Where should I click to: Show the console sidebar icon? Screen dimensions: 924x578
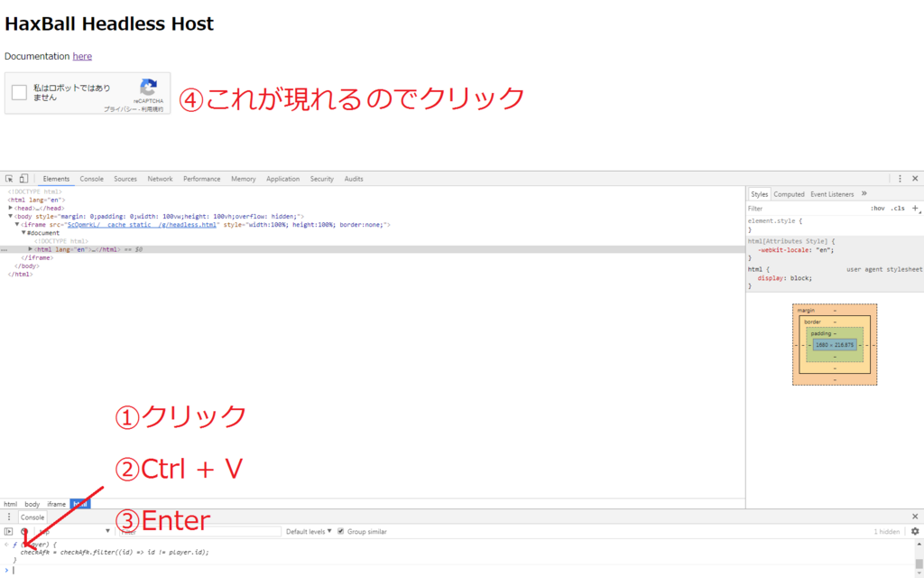[9, 531]
